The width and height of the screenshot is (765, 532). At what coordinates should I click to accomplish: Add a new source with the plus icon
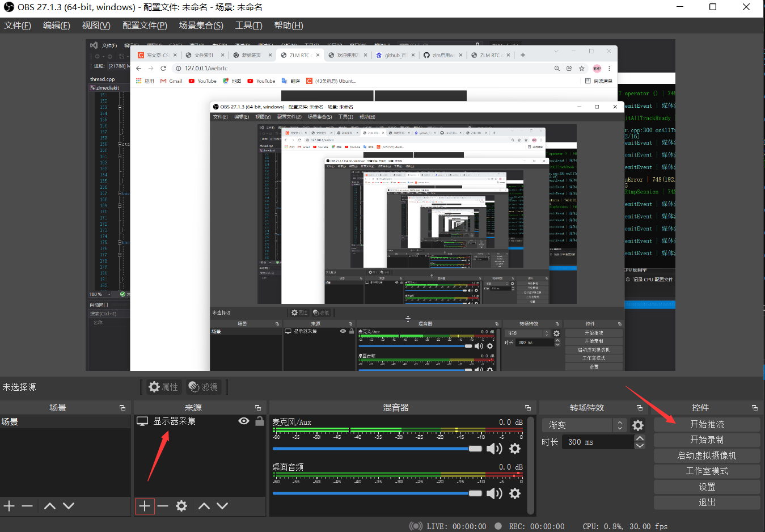(144, 506)
